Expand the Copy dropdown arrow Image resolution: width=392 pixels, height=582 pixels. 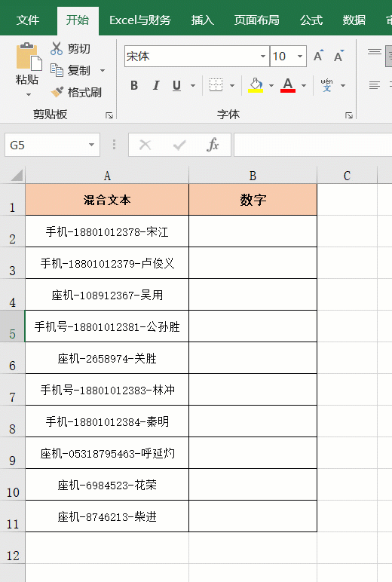[103, 70]
